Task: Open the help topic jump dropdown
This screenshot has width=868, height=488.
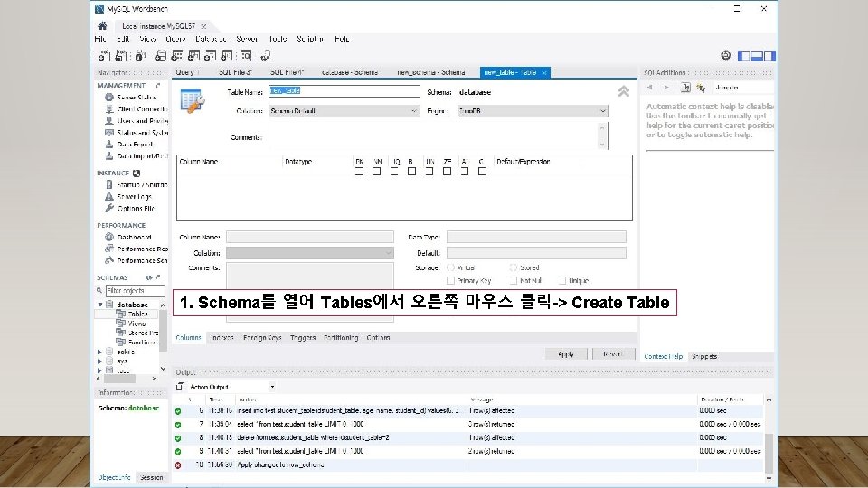Action: pyautogui.click(x=741, y=88)
